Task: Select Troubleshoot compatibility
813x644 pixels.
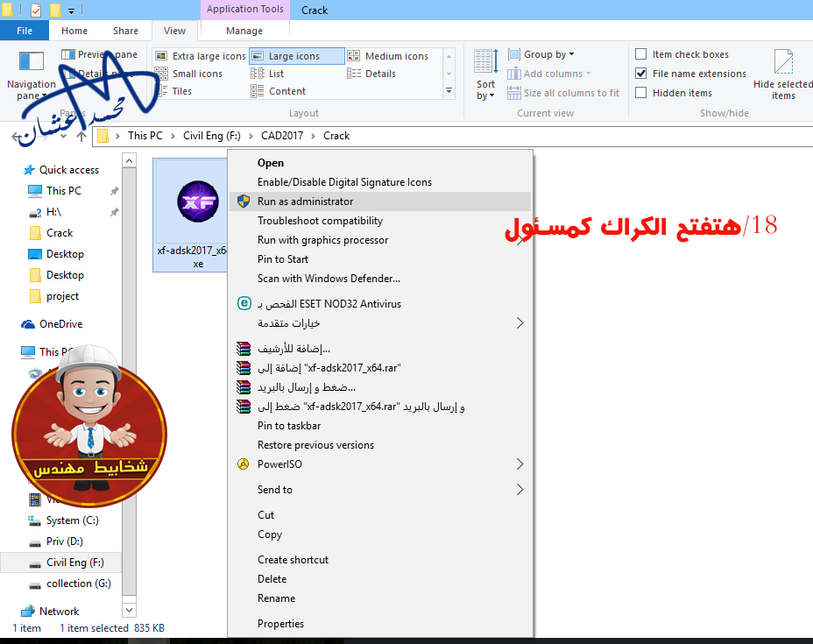Action: pyautogui.click(x=380, y=221)
